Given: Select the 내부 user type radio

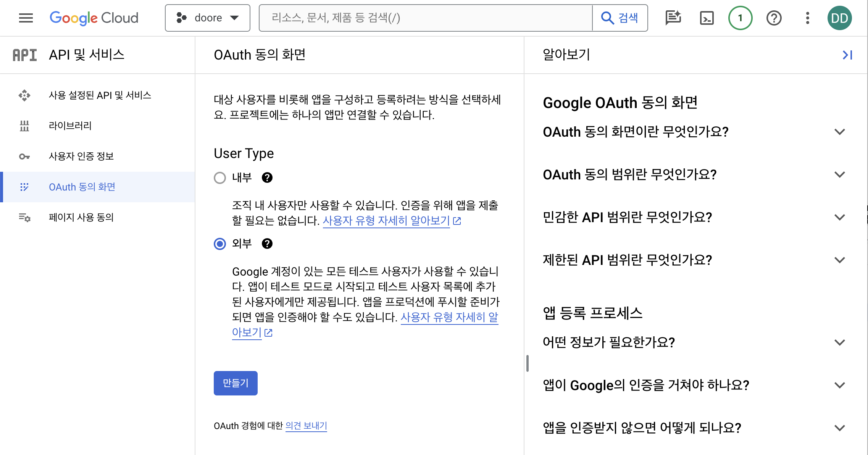Looking at the screenshot, I should click(x=220, y=177).
